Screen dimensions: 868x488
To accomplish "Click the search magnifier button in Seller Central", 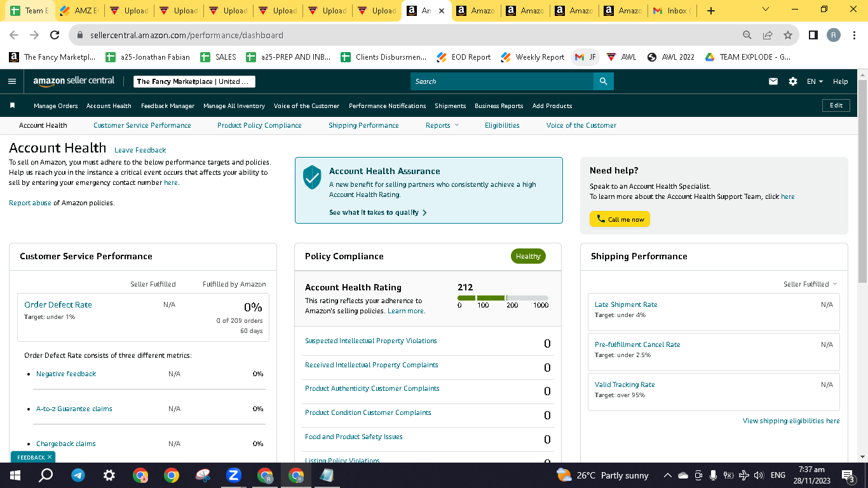I will 603,81.
